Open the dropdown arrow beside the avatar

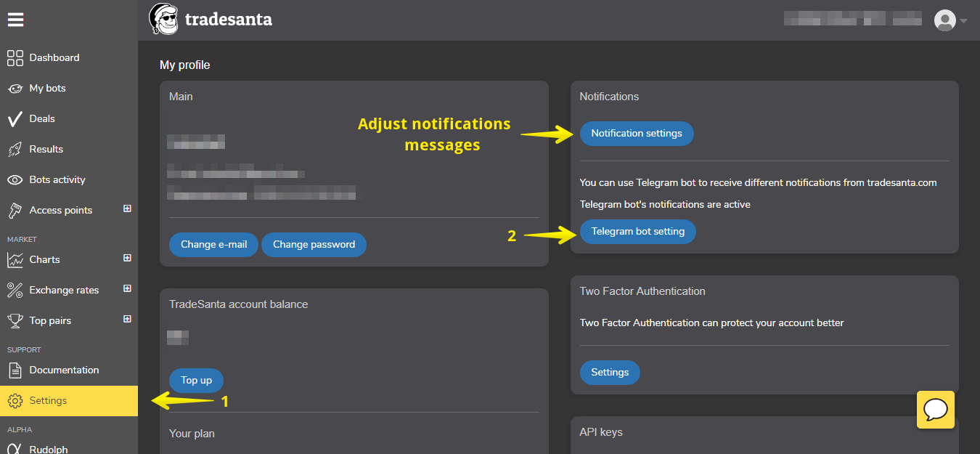pos(963,21)
